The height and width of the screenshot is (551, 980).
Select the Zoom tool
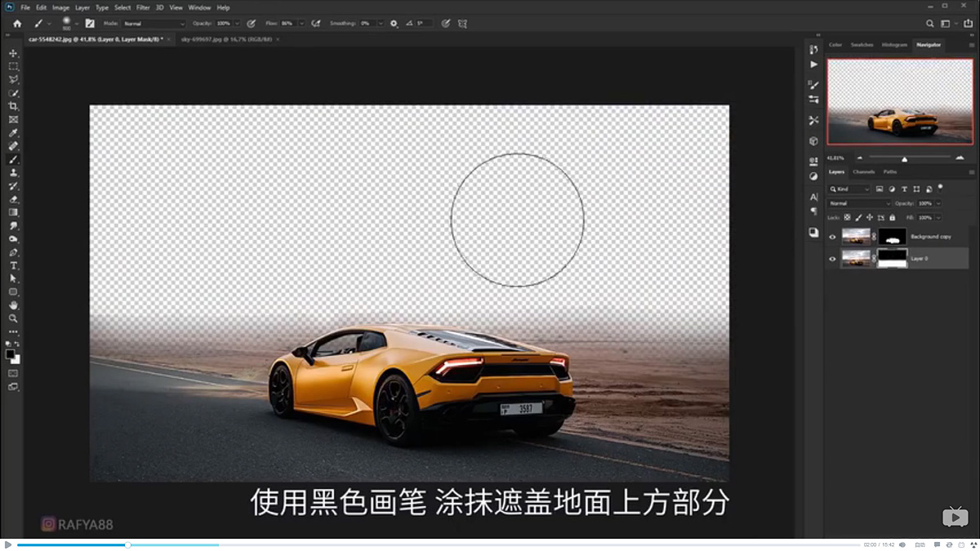[13, 317]
